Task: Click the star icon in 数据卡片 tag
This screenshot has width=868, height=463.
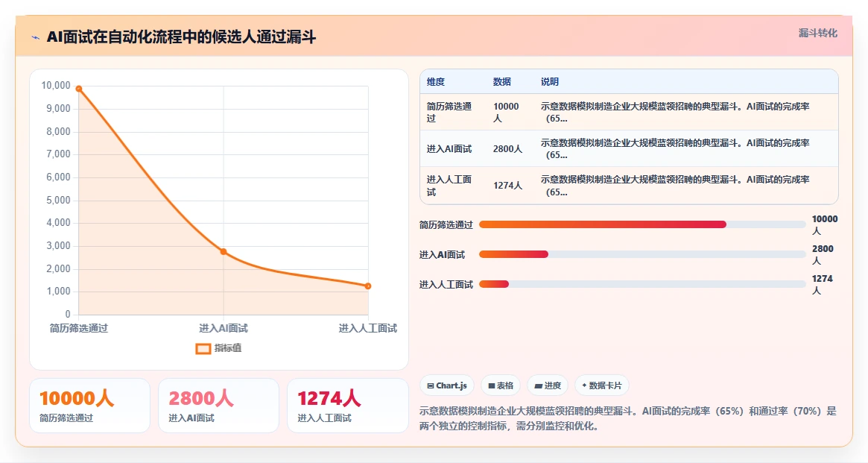Action: click(584, 385)
